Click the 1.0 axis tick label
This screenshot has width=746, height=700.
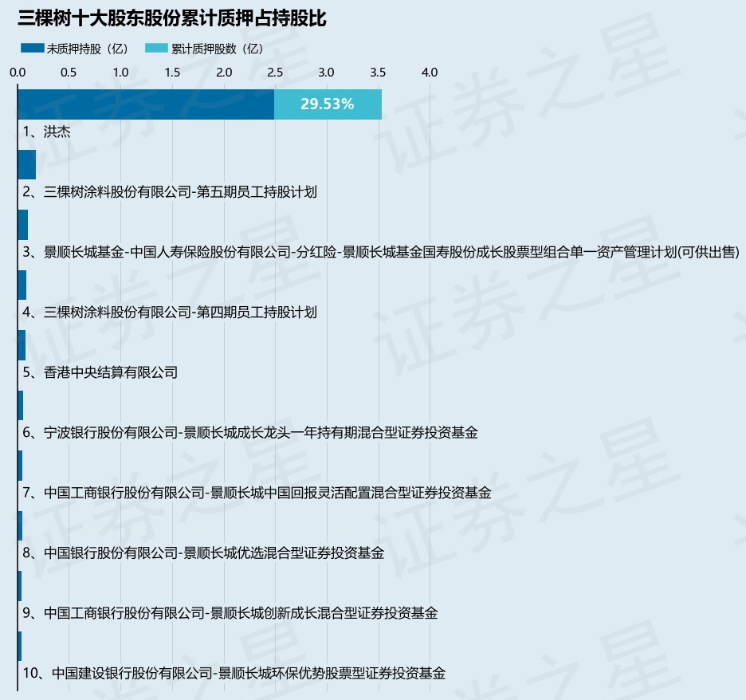tap(120, 73)
